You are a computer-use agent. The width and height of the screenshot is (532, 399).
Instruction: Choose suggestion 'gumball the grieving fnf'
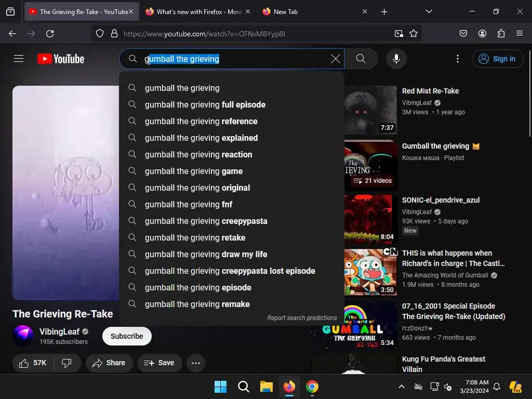[x=232, y=204]
